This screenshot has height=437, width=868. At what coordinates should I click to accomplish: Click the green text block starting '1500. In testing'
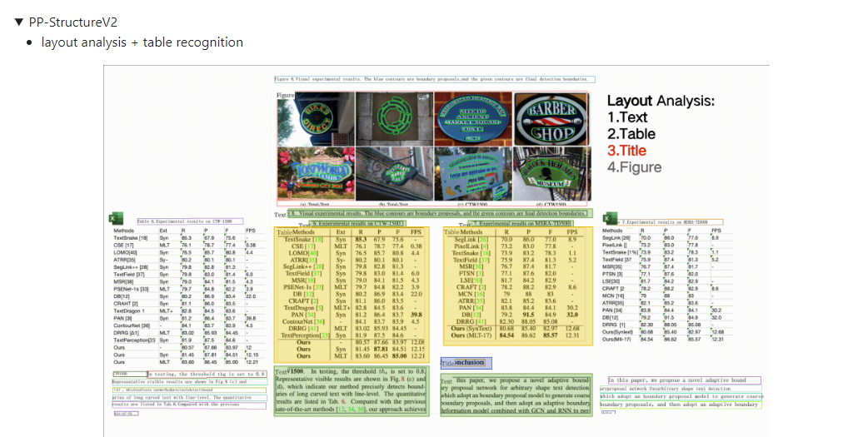tap(351, 390)
